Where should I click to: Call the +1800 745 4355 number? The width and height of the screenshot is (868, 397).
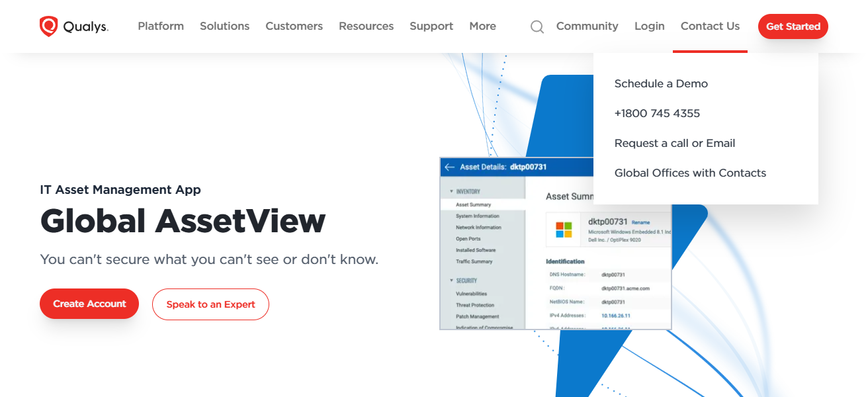[657, 113]
